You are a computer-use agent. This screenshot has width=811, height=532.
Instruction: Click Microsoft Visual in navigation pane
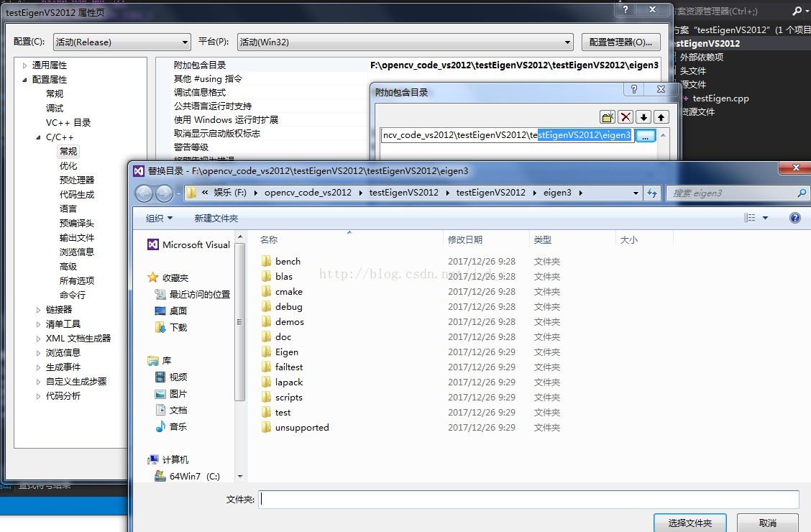pos(189,244)
